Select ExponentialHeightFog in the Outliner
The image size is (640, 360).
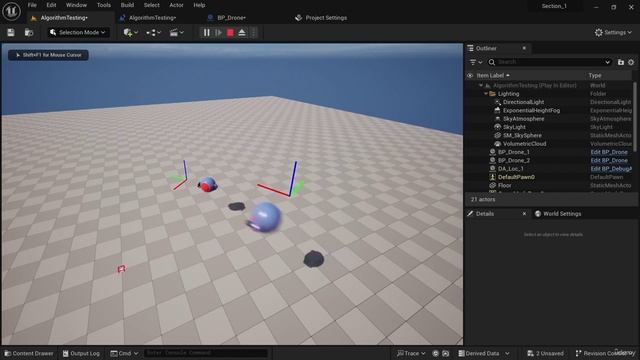tap(531, 111)
